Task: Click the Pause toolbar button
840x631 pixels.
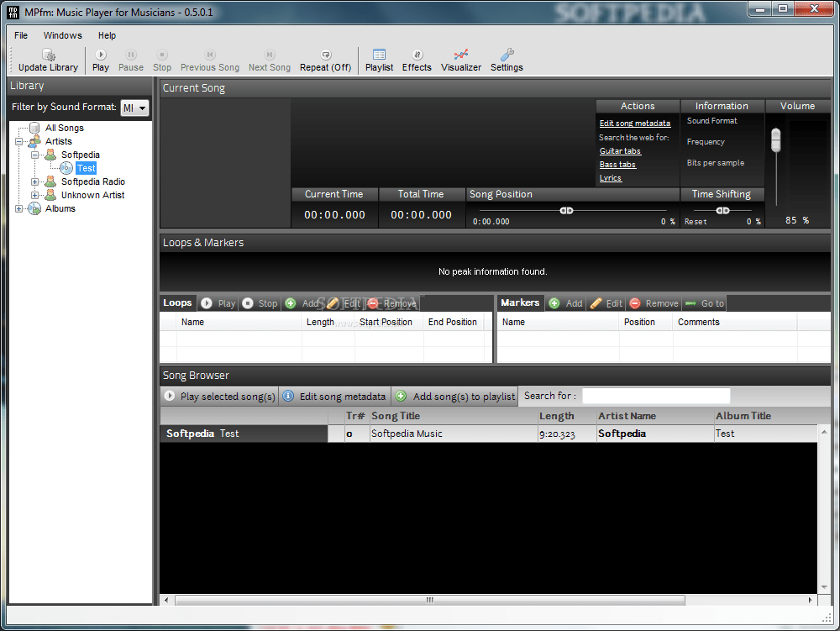Action: click(131, 60)
